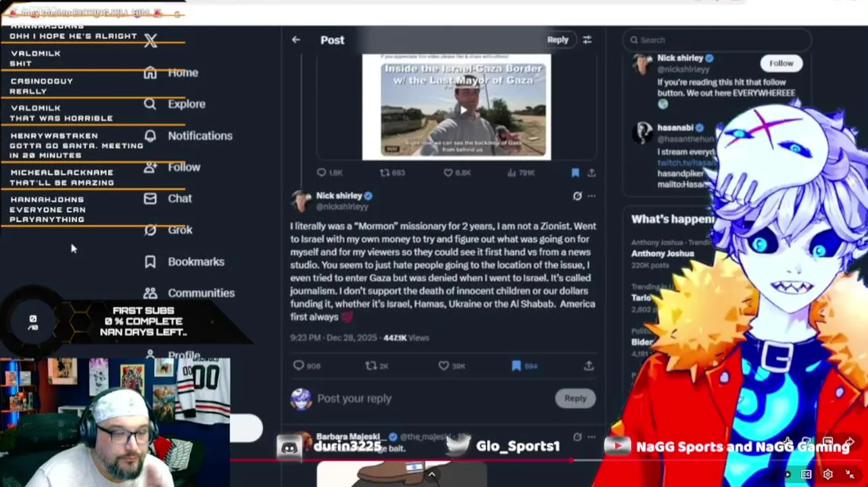Click the Communities menu label
The height and width of the screenshot is (487, 868).
point(201,293)
